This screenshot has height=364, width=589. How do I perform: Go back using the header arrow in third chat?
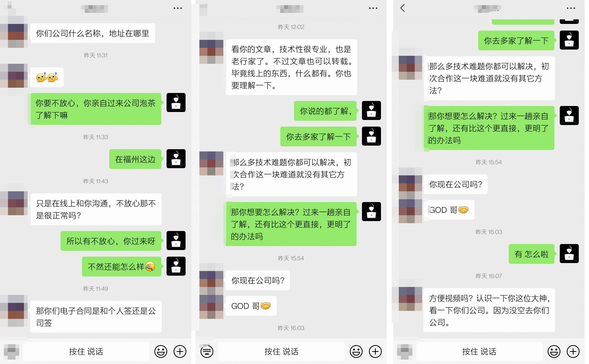(x=403, y=8)
